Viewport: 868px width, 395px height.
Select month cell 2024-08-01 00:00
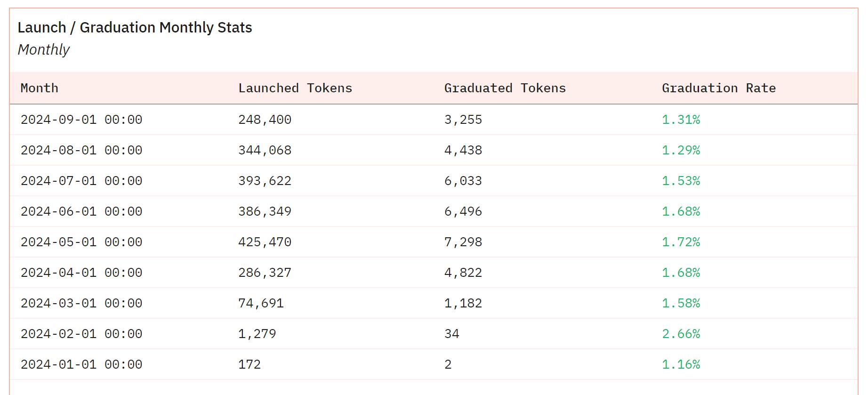click(x=81, y=150)
